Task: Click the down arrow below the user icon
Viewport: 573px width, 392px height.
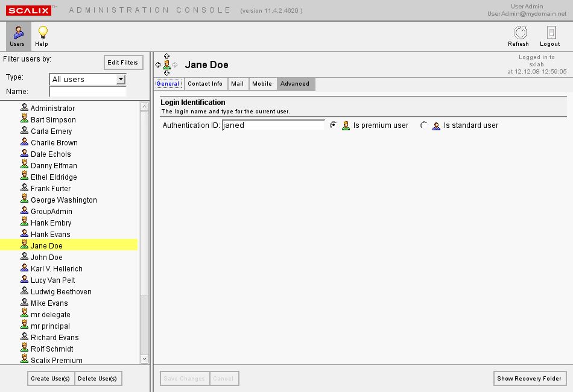Action: pyautogui.click(x=167, y=73)
